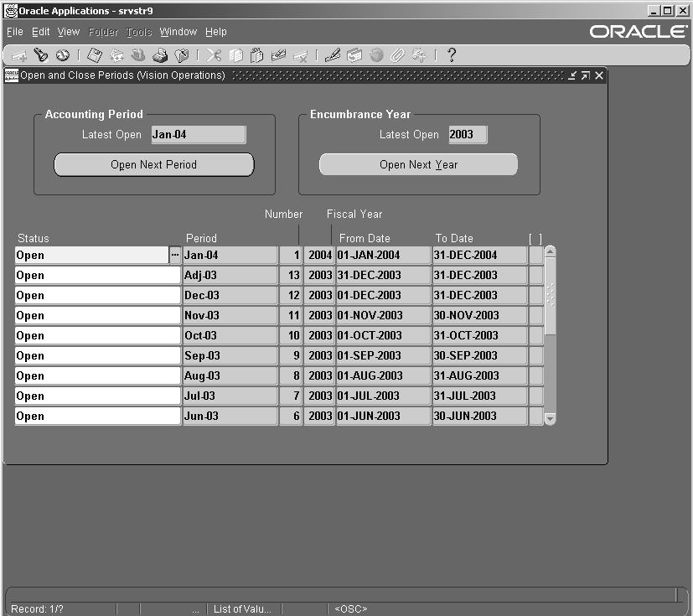This screenshot has height=616, width=693.
Task: Click the to date '31-AUG-2003'
Action: coord(480,376)
